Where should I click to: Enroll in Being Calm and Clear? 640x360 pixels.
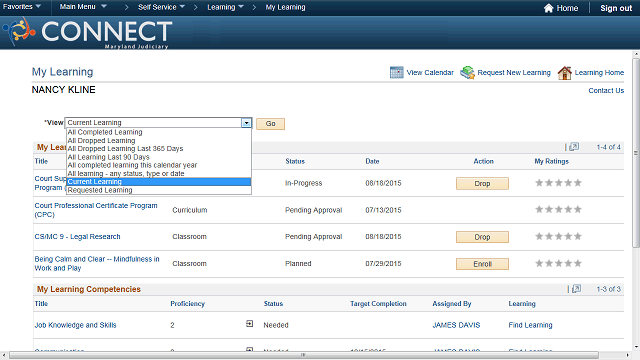coord(482,264)
